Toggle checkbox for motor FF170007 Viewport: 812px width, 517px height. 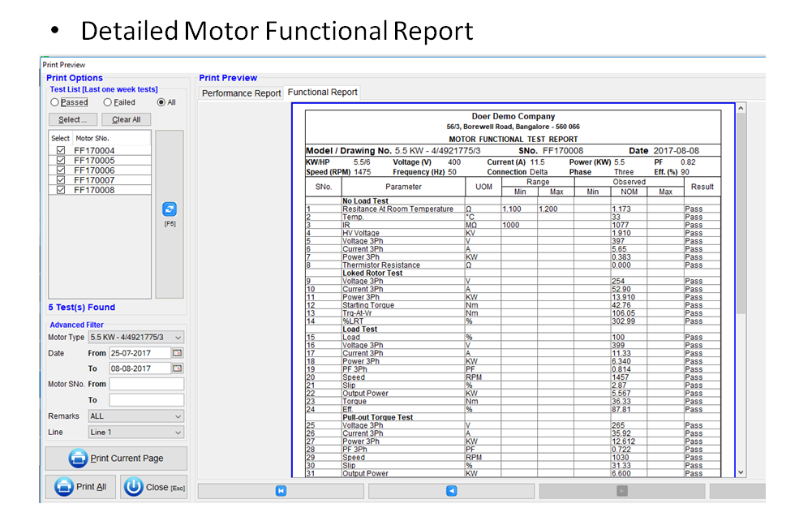(61, 180)
